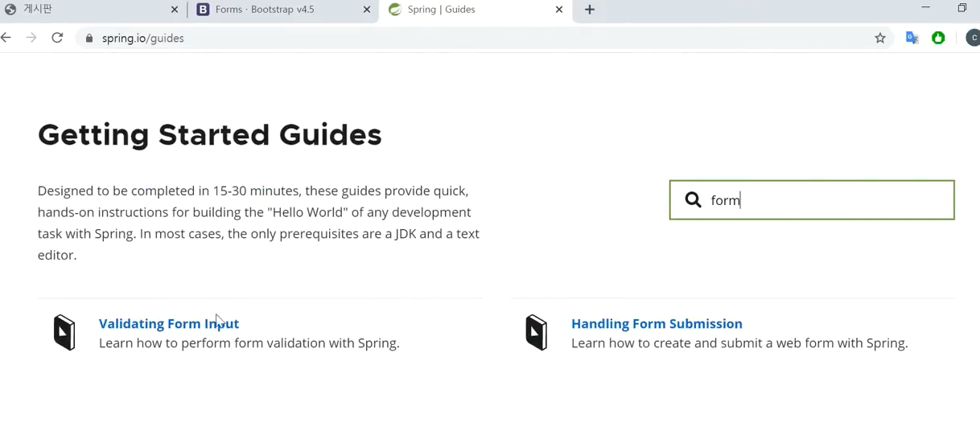This screenshot has width=980, height=447.
Task: Click the Bootstrap favicon on the Forms tab
Action: (204, 10)
